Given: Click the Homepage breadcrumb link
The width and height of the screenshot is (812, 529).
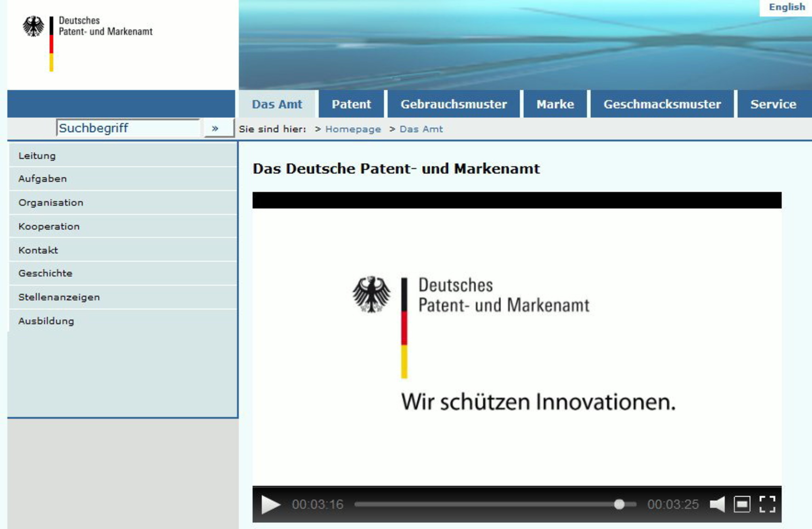Looking at the screenshot, I should point(353,129).
